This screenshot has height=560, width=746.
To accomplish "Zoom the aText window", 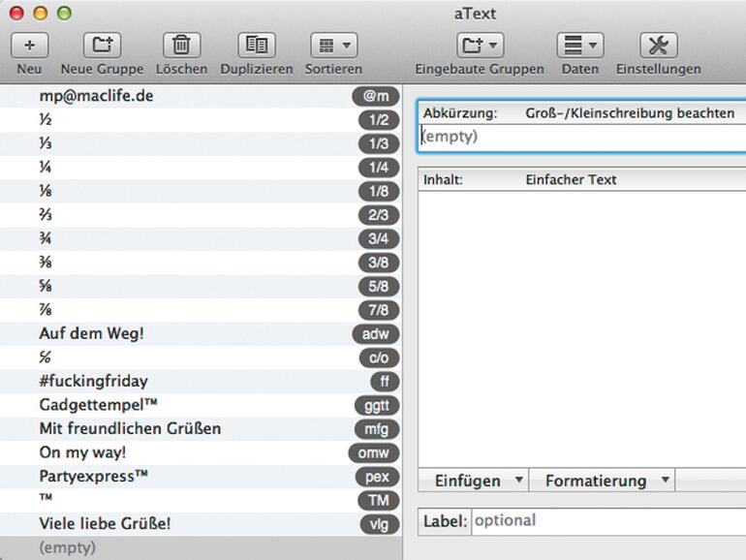I will [x=64, y=13].
